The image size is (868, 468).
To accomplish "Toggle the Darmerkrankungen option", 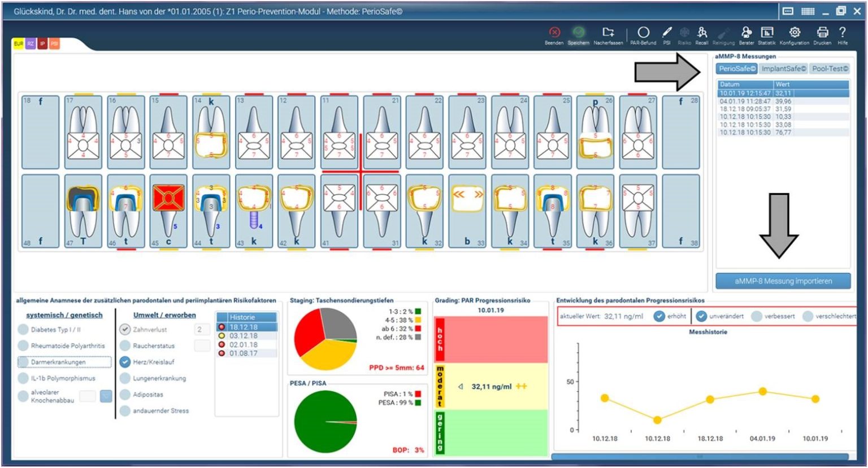I will [23, 362].
